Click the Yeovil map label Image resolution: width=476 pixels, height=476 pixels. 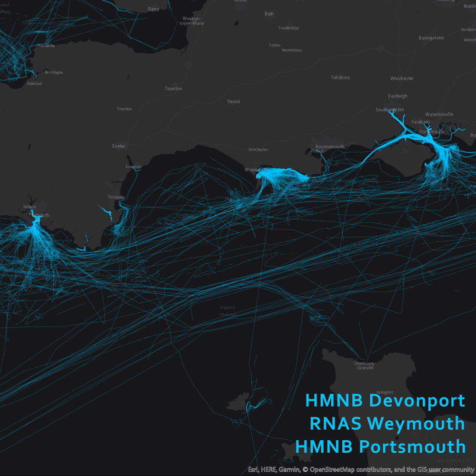(233, 101)
